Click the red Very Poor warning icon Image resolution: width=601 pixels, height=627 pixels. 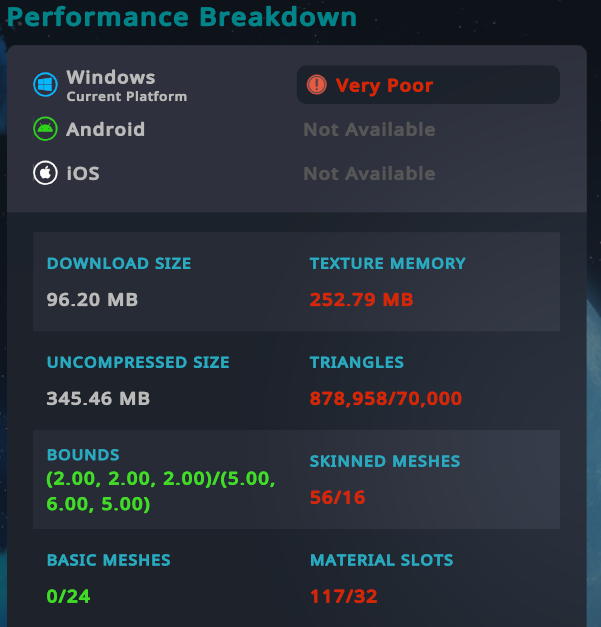click(x=317, y=85)
